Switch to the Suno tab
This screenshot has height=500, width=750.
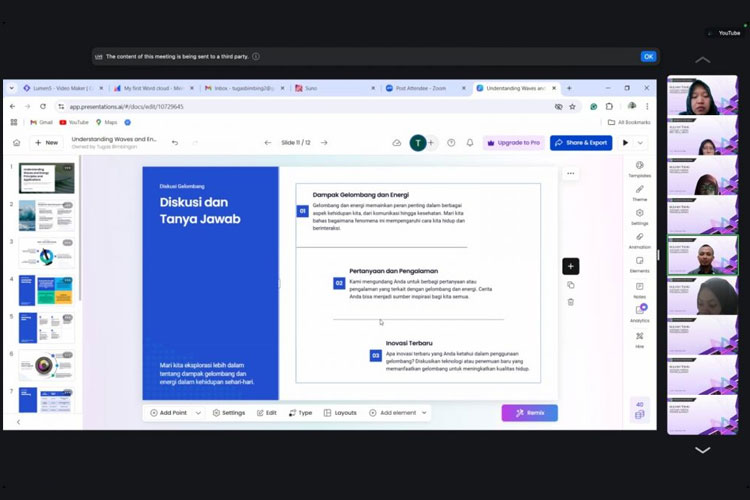[335, 88]
